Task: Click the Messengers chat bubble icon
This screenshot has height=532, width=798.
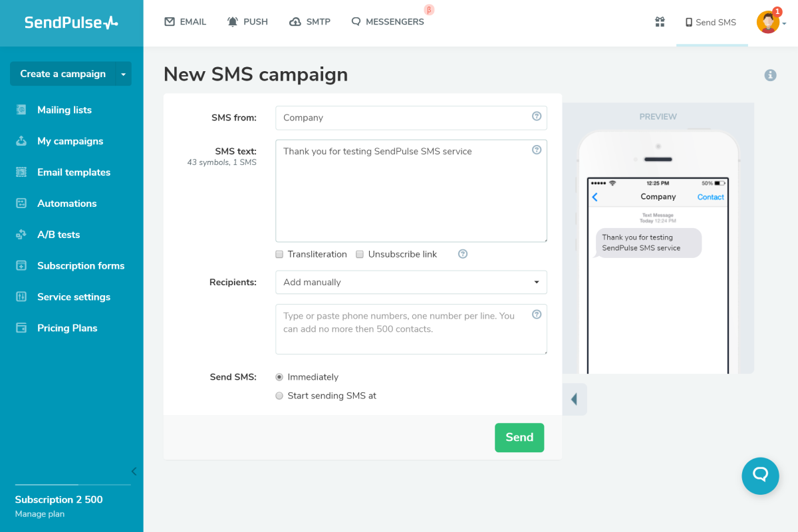Action: point(356,22)
